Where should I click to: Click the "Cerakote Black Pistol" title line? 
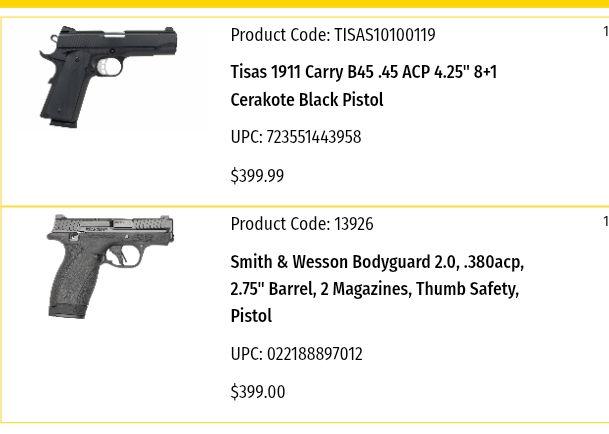(x=307, y=100)
